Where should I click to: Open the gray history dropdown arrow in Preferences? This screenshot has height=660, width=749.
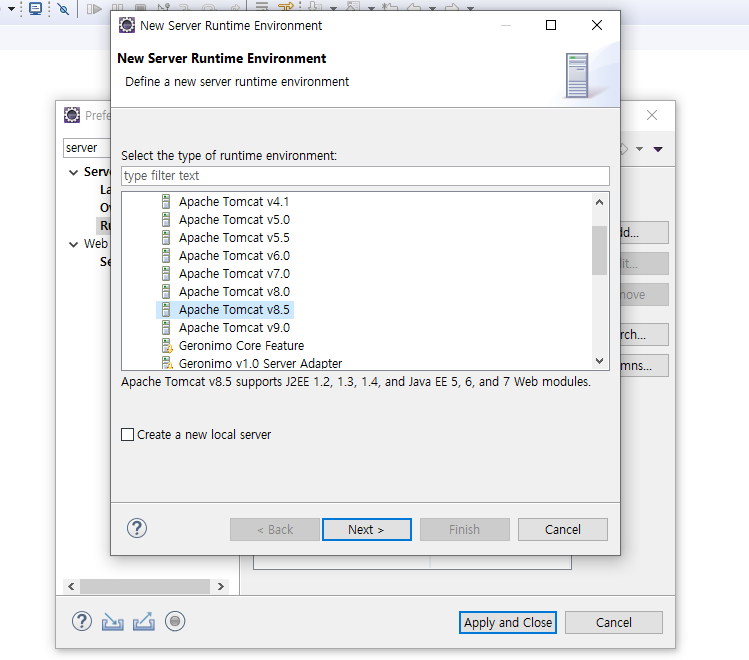(x=639, y=149)
